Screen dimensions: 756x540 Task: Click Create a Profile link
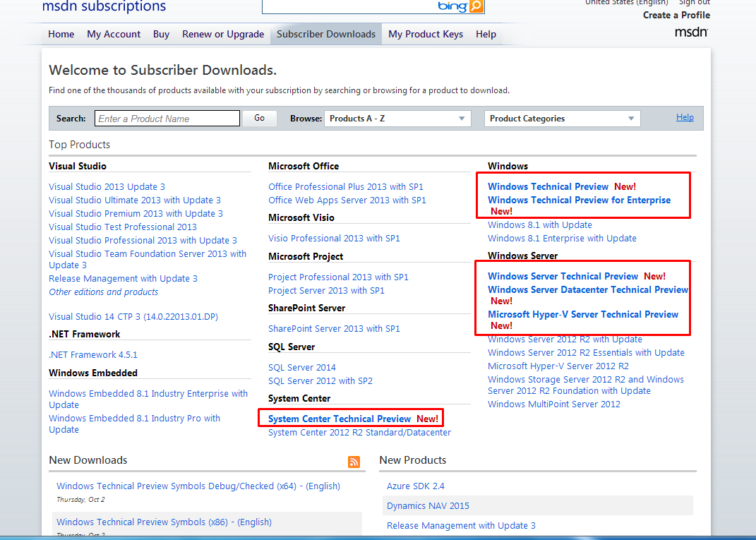pos(676,15)
